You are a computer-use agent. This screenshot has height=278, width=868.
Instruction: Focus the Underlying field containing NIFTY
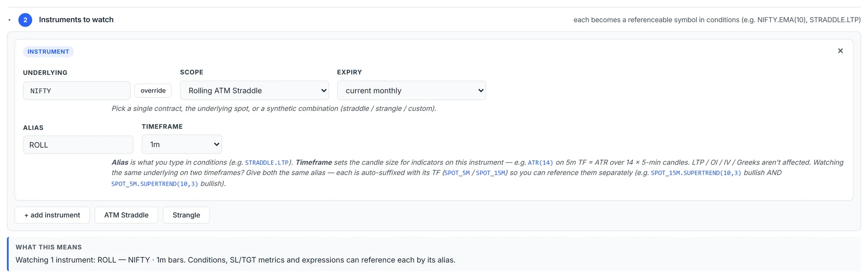pos(77,91)
